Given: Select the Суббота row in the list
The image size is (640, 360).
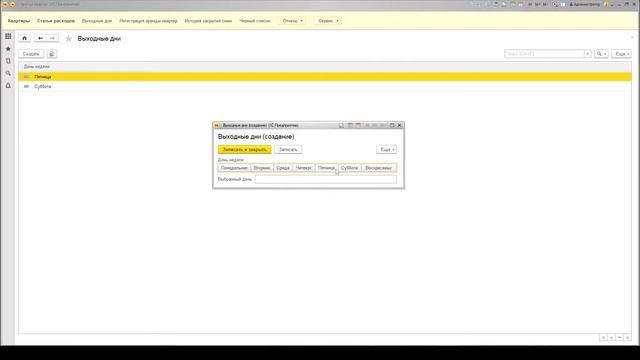Looking at the screenshot, I should click(x=325, y=87).
